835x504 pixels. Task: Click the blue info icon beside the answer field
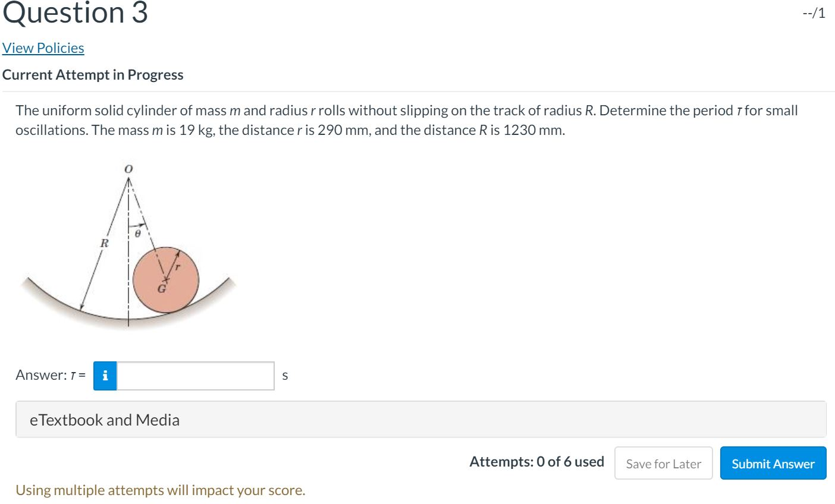coord(105,376)
